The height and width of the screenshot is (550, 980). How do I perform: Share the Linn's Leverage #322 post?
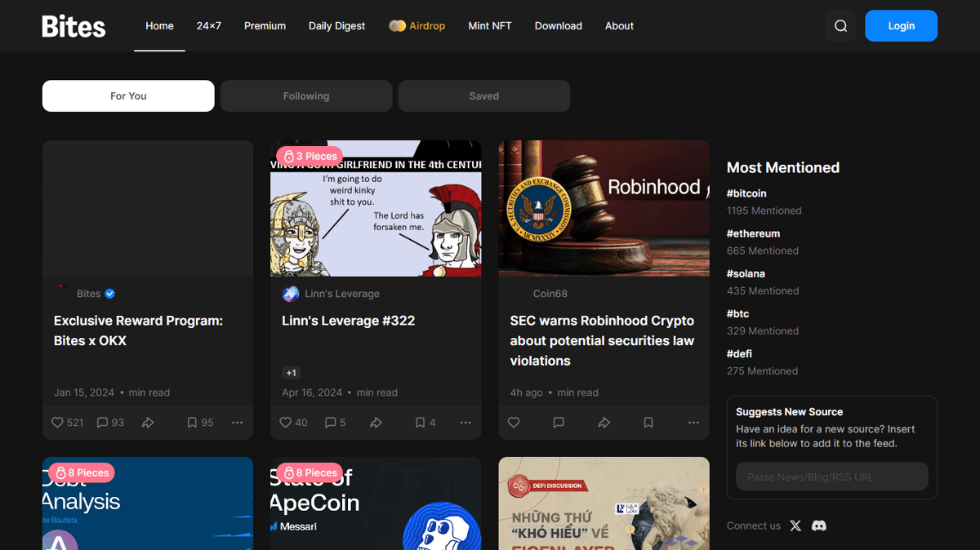click(x=376, y=423)
